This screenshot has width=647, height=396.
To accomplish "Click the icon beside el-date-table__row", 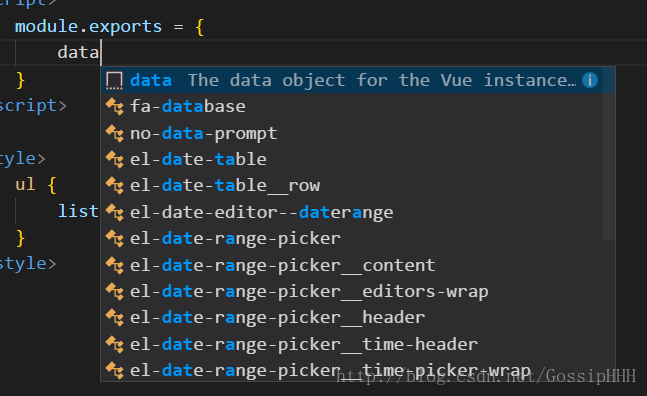I will click(115, 186).
